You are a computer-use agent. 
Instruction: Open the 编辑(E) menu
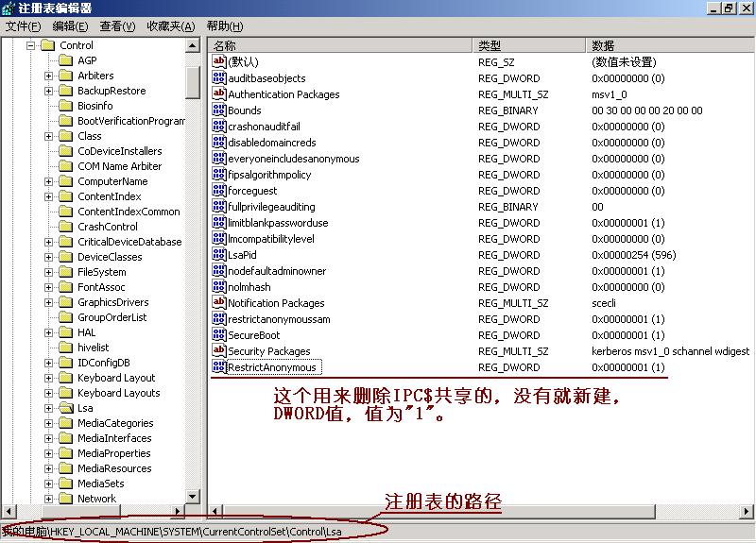(70, 26)
